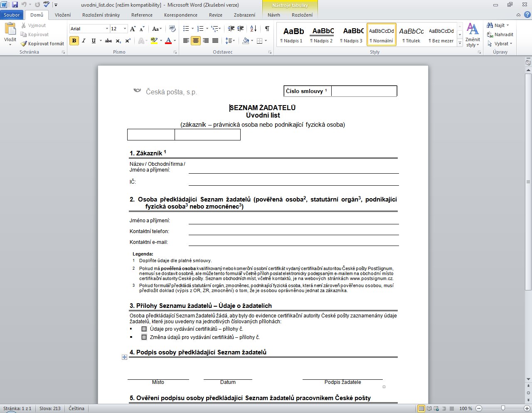The width and height of the screenshot is (532, 413).
Task: Toggle center alignment
Action: click(x=196, y=41)
